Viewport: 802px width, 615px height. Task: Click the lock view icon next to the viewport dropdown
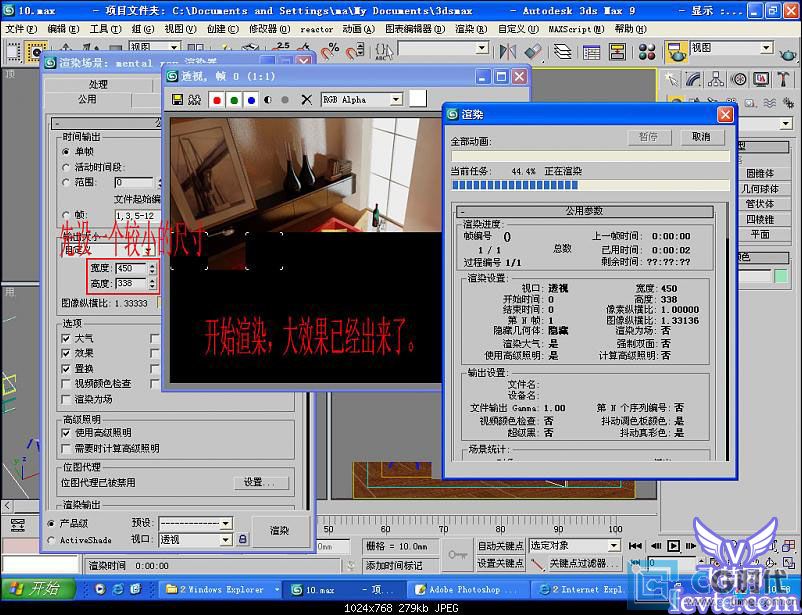pos(243,539)
